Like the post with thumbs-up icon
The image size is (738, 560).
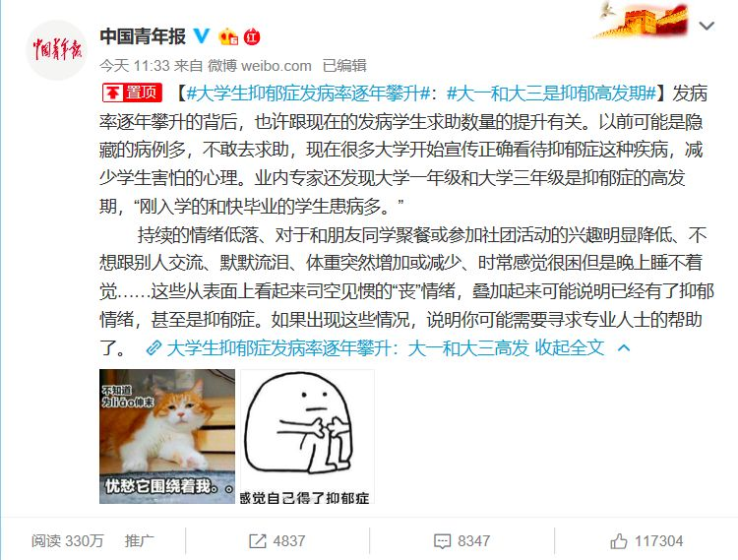[x=619, y=541]
